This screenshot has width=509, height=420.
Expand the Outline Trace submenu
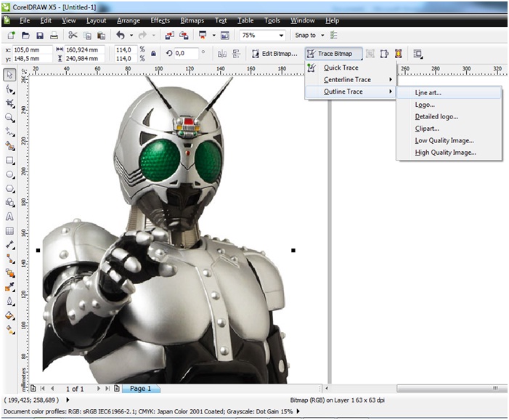coord(350,92)
